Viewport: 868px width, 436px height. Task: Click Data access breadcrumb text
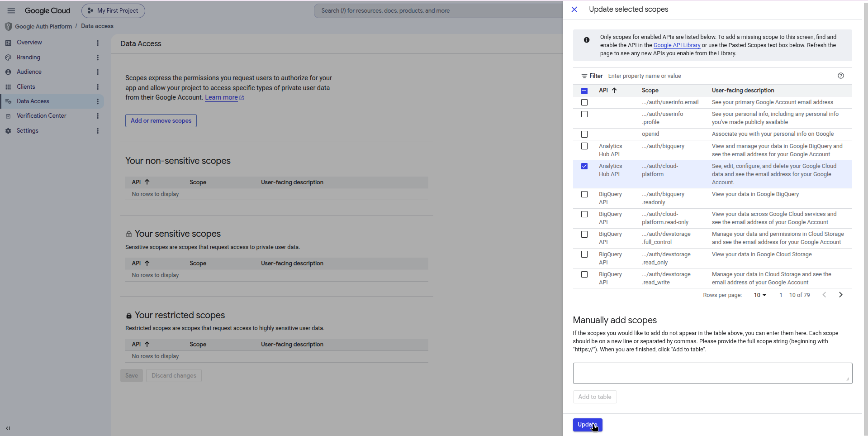pyautogui.click(x=97, y=26)
